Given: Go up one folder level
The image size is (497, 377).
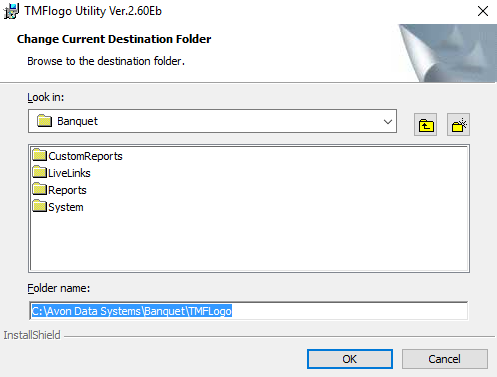Looking at the screenshot, I should click(x=425, y=125).
